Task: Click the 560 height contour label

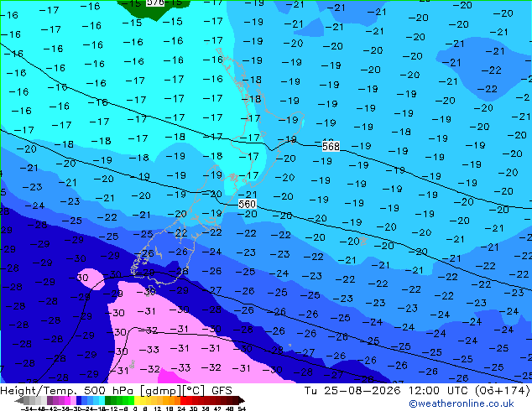Action: tap(247, 204)
